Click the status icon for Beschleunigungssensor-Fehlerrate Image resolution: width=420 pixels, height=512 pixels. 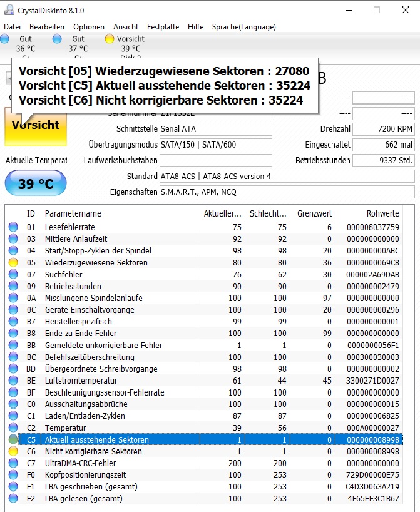tap(13, 392)
